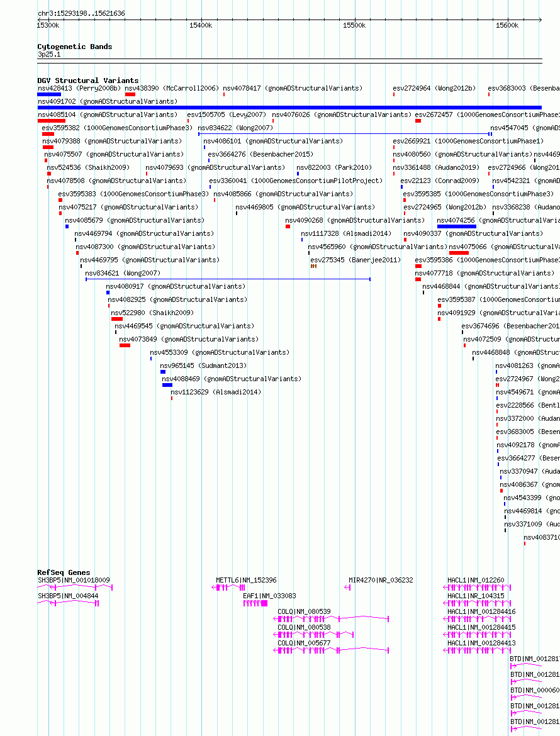The height and width of the screenshot is (736, 560).
Task: Select the nsv428413 (Perry2008b) variant label
Action: point(79,88)
